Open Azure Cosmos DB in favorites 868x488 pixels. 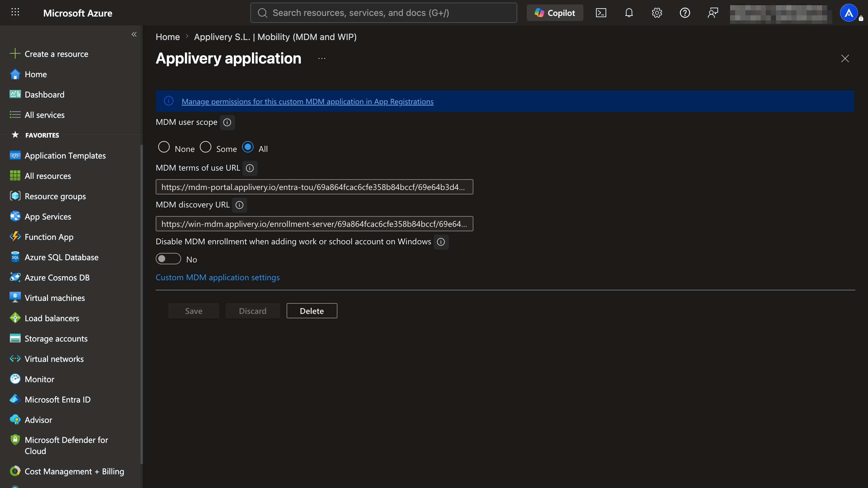50,277
